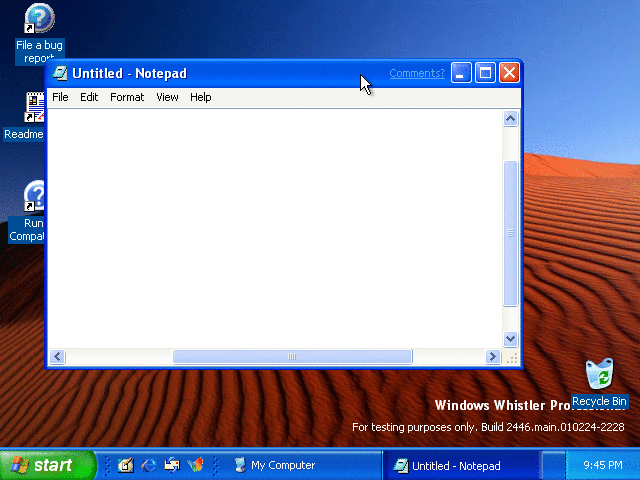Image resolution: width=640 pixels, height=480 pixels.
Task: Minimize the Notepad window
Action: click(x=461, y=73)
